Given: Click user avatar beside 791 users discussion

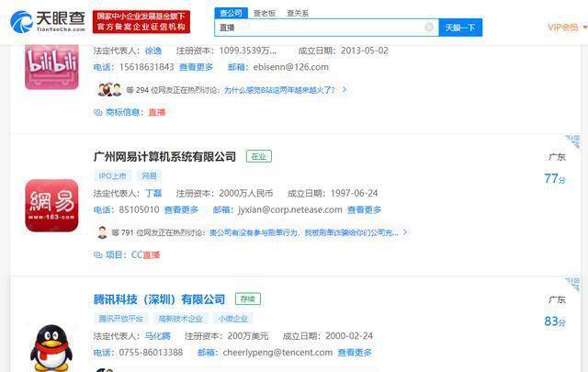Looking at the screenshot, I should pos(103,233).
